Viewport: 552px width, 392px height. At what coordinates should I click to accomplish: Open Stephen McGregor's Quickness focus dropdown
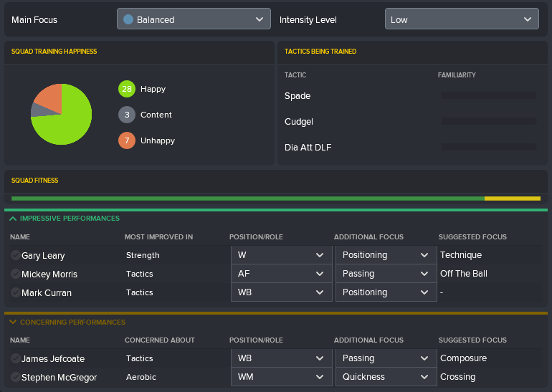pyautogui.click(x=386, y=377)
